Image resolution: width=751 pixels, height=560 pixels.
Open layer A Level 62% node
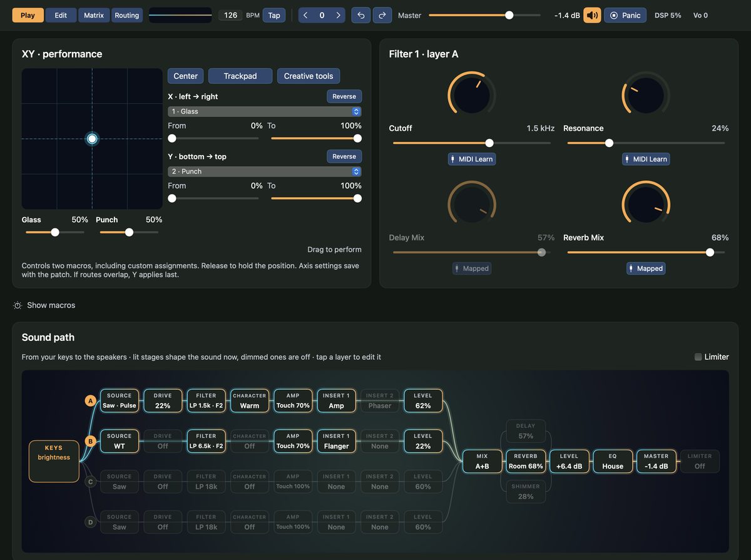point(423,401)
